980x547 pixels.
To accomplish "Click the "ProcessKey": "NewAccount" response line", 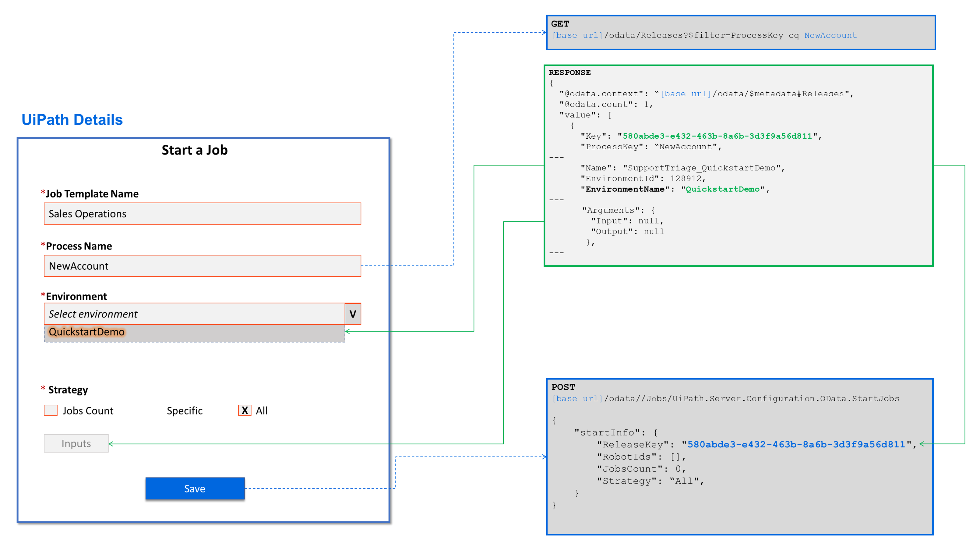I will click(651, 147).
